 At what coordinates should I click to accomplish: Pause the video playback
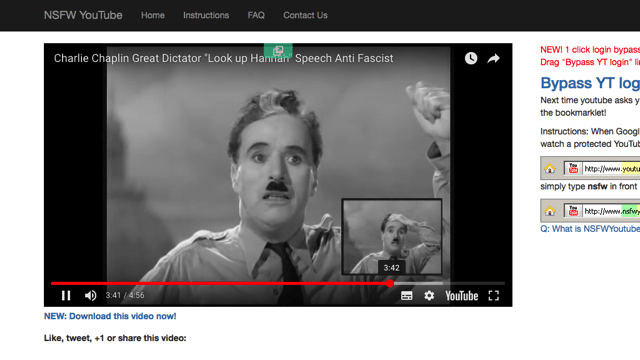click(x=66, y=296)
